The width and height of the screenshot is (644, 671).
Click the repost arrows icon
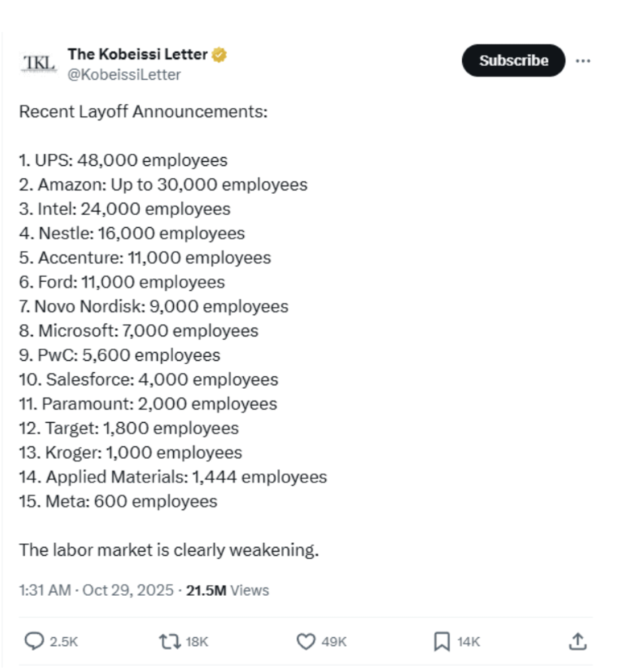(170, 641)
